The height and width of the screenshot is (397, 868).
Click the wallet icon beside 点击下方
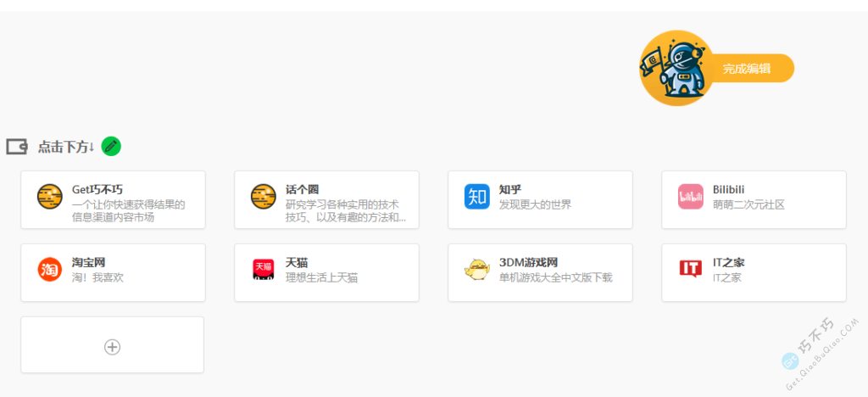click(17, 147)
